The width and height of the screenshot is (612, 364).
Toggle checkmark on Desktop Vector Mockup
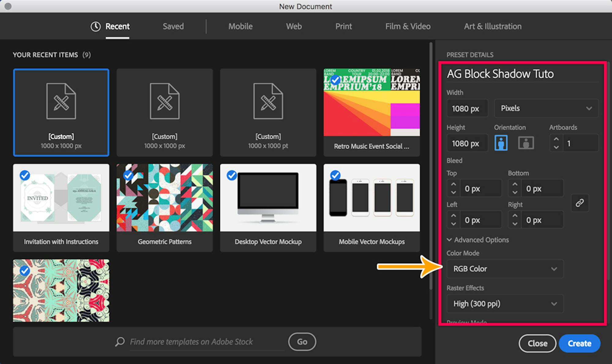coord(232,175)
